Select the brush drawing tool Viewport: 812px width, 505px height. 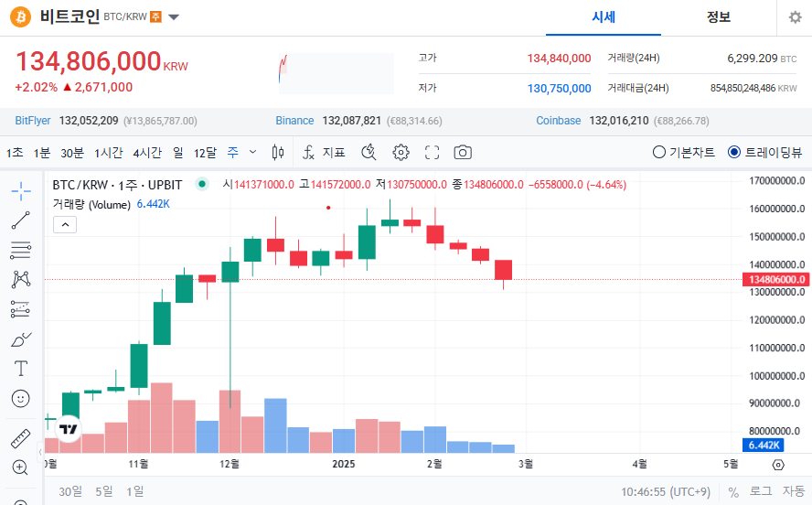tap(21, 339)
